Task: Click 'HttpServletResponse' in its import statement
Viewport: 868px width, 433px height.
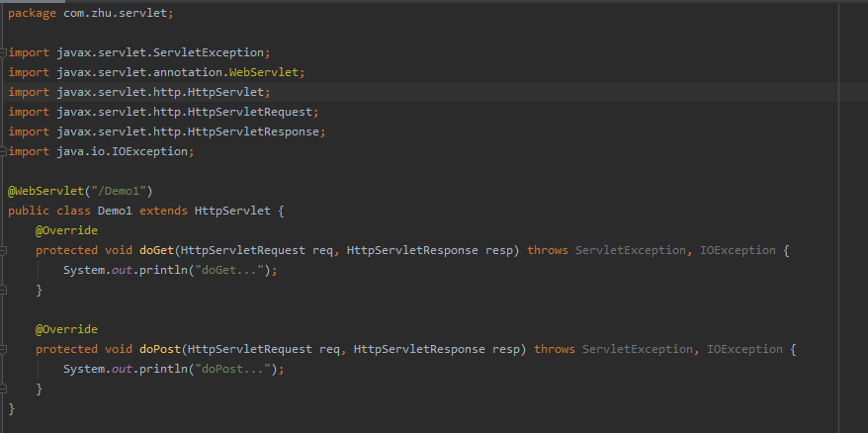Action: click(x=253, y=131)
